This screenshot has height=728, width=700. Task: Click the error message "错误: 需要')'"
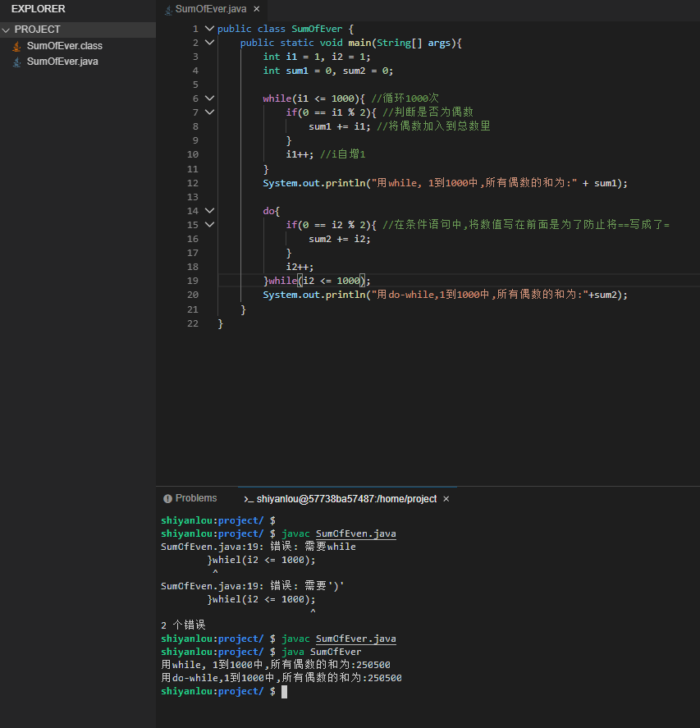307,586
